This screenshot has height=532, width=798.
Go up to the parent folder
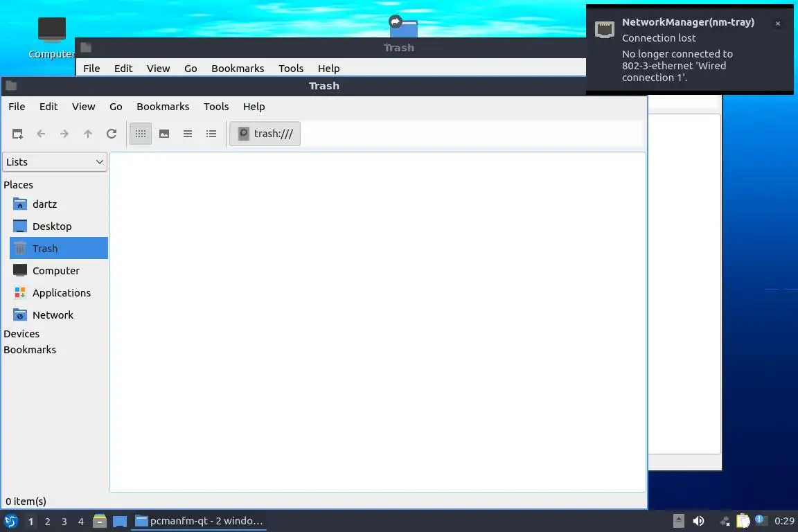click(88, 134)
